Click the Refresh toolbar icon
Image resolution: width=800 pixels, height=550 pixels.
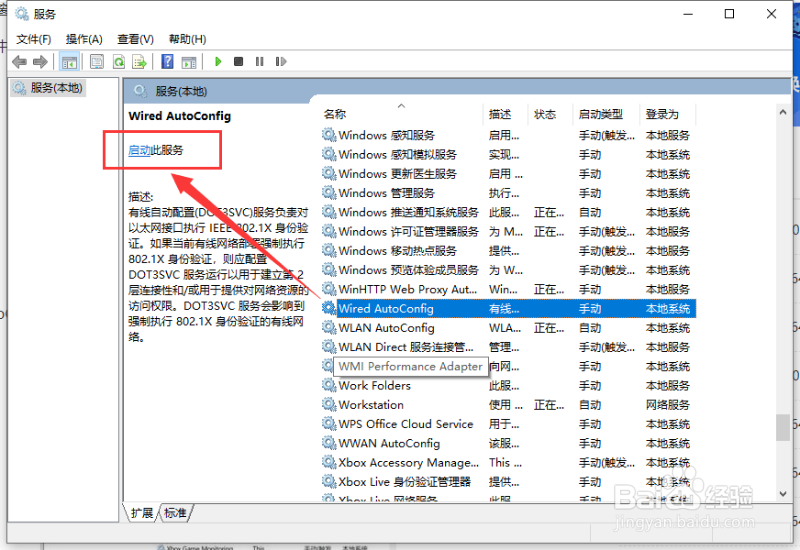coord(118,62)
